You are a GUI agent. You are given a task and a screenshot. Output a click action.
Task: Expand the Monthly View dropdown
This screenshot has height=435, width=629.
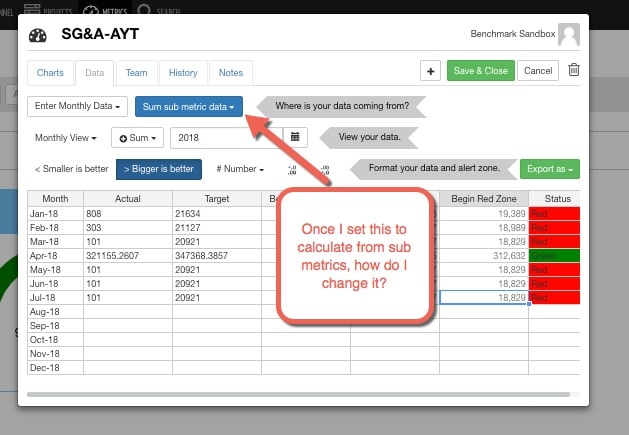click(66, 138)
